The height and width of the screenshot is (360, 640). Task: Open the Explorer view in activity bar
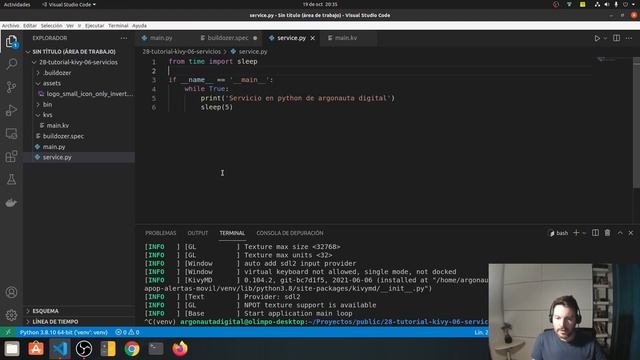click(x=11, y=41)
